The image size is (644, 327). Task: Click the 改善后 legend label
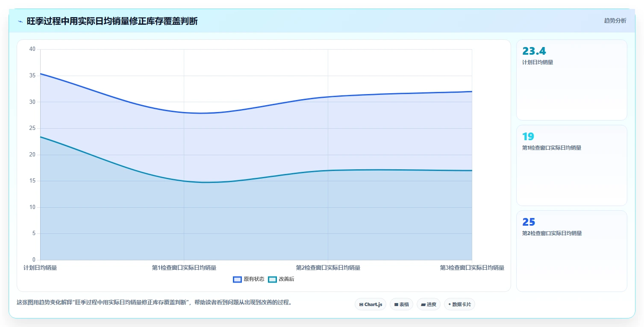(x=286, y=279)
